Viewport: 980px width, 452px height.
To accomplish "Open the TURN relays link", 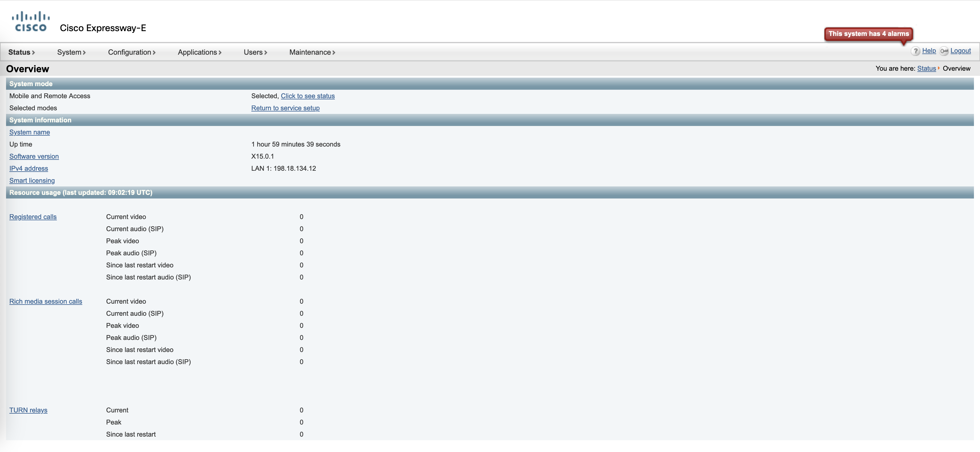I will [28, 410].
